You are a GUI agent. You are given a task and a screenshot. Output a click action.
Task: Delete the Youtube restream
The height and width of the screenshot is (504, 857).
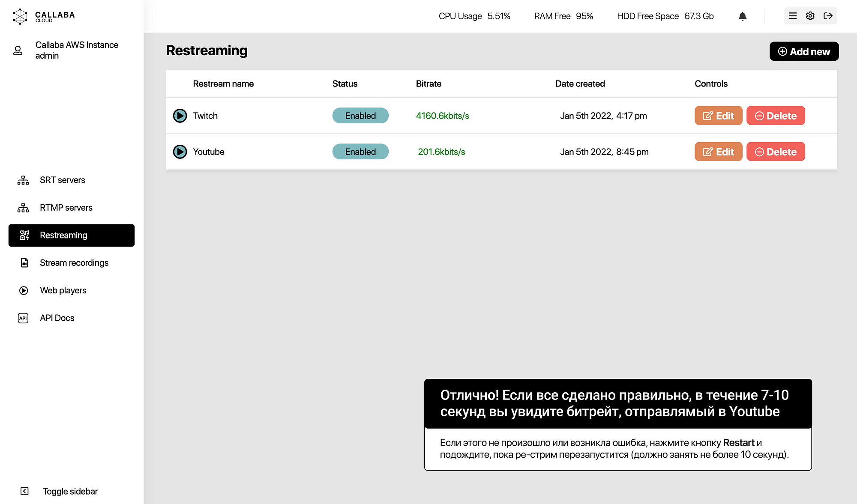click(x=776, y=152)
